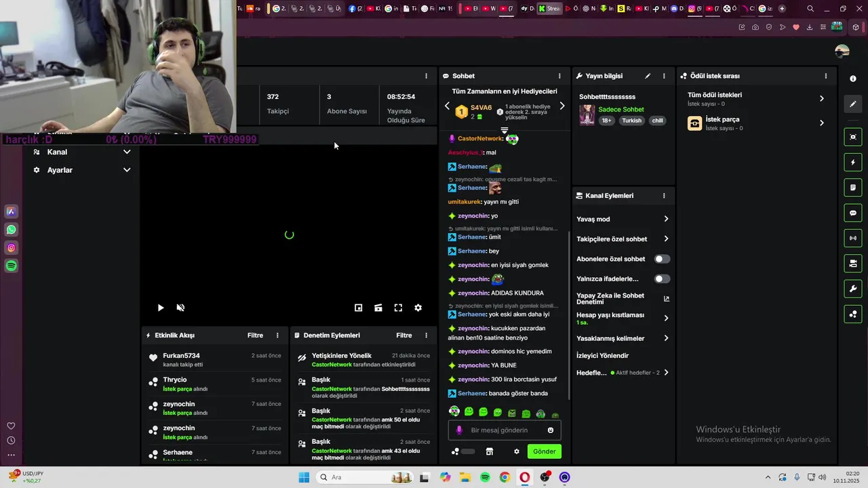Open Windows Start menu
This screenshot has height=488, width=868.
tap(304, 477)
